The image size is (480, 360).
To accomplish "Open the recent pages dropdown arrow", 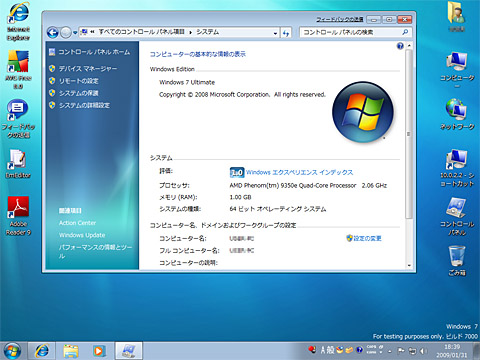I will pyautogui.click(x=75, y=33).
